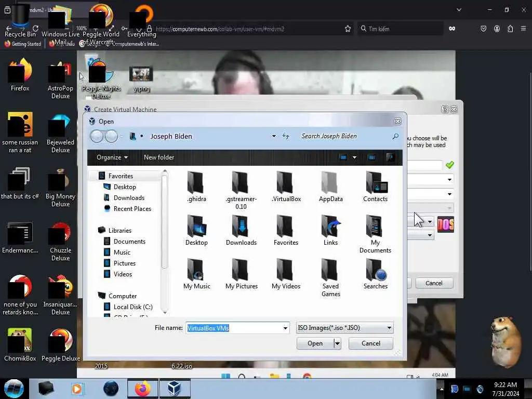Open the Getting Started bookmark
The height and width of the screenshot is (399, 532).
[x=23, y=44]
